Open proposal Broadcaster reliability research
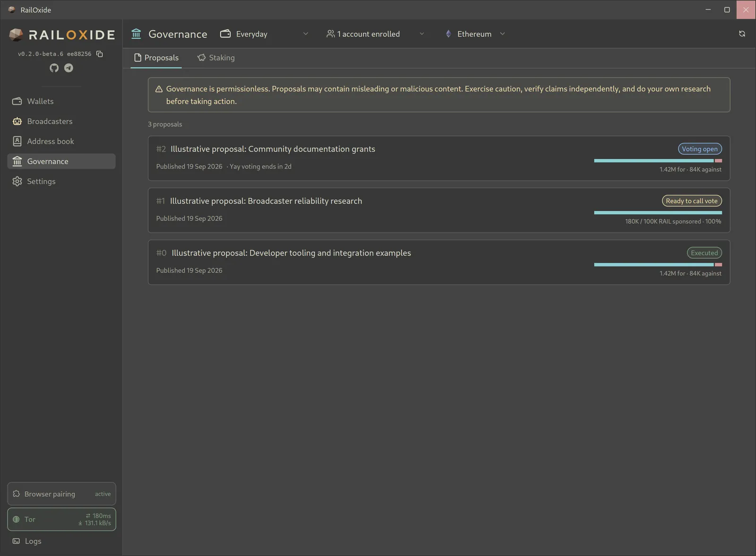The height and width of the screenshot is (556, 756). tap(439, 210)
